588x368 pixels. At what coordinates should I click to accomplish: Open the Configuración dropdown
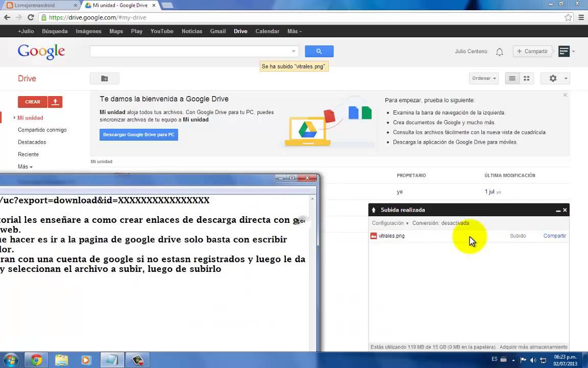pyautogui.click(x=390, y=223)
